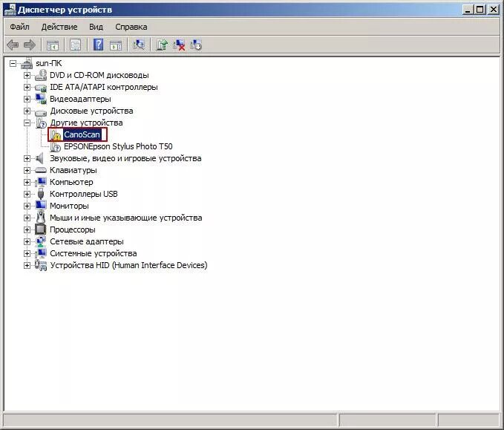Expand the Процессоры node

(x=27, y=230)
